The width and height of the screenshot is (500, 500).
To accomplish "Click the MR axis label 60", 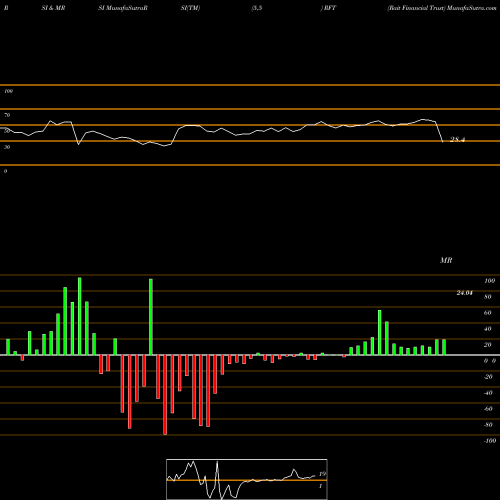I will [x=488, y=313].
